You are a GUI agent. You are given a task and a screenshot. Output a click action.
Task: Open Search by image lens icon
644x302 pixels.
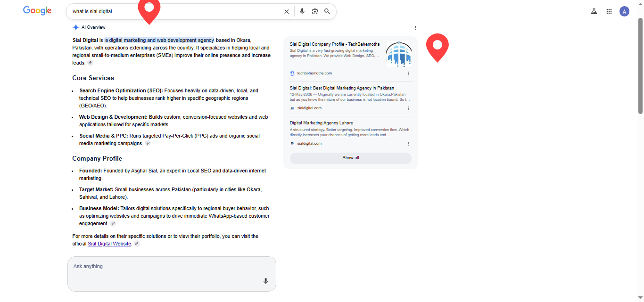pos(315,11)
